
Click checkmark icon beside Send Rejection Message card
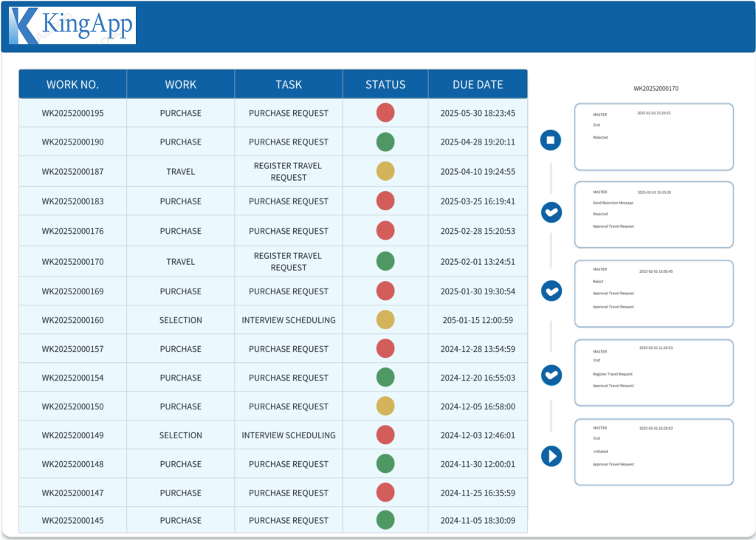point(551,213)
